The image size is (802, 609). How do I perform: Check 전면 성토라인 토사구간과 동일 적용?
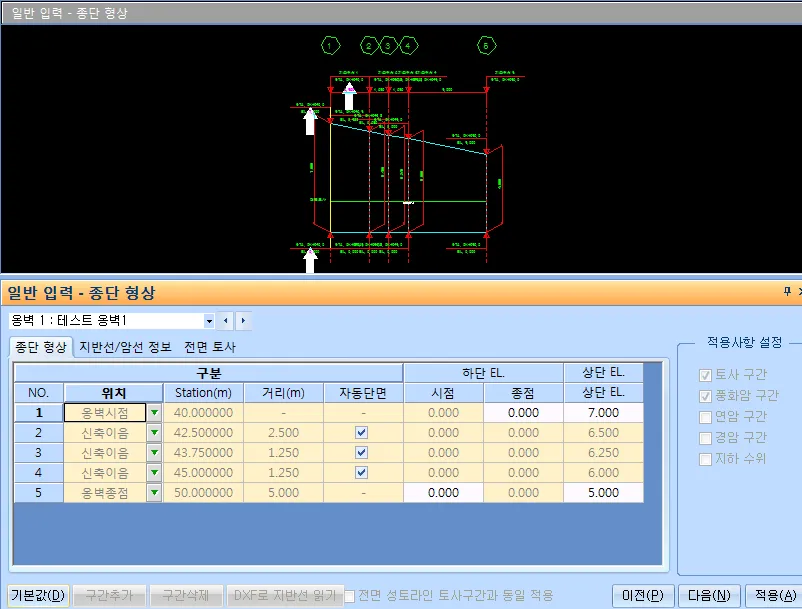[x=350, y=596]
